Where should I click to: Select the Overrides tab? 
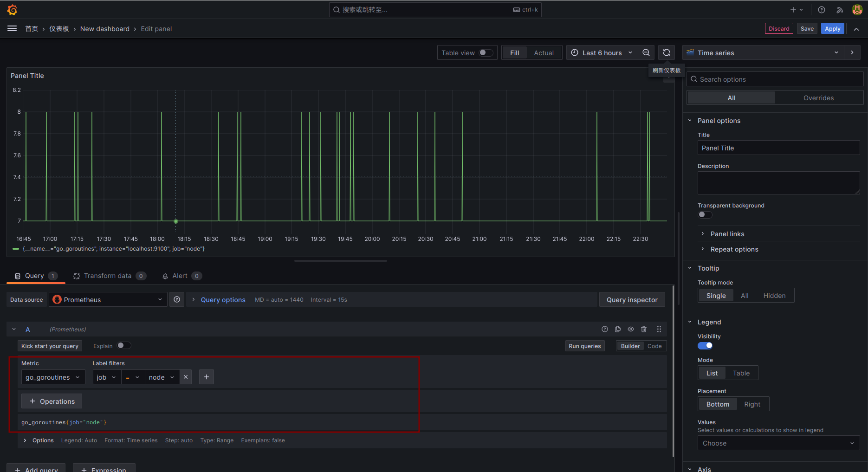pos(818,98)
